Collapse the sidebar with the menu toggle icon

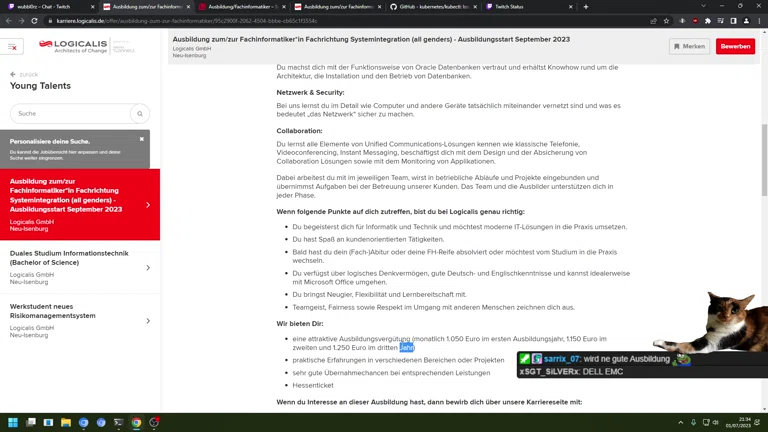(x=12, y=46)
